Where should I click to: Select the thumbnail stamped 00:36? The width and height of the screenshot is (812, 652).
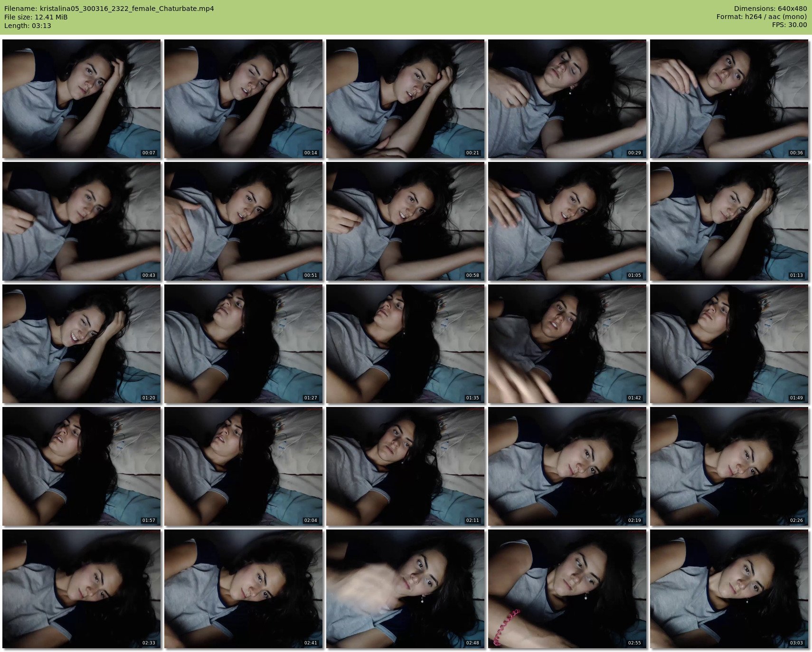point(729,98)
